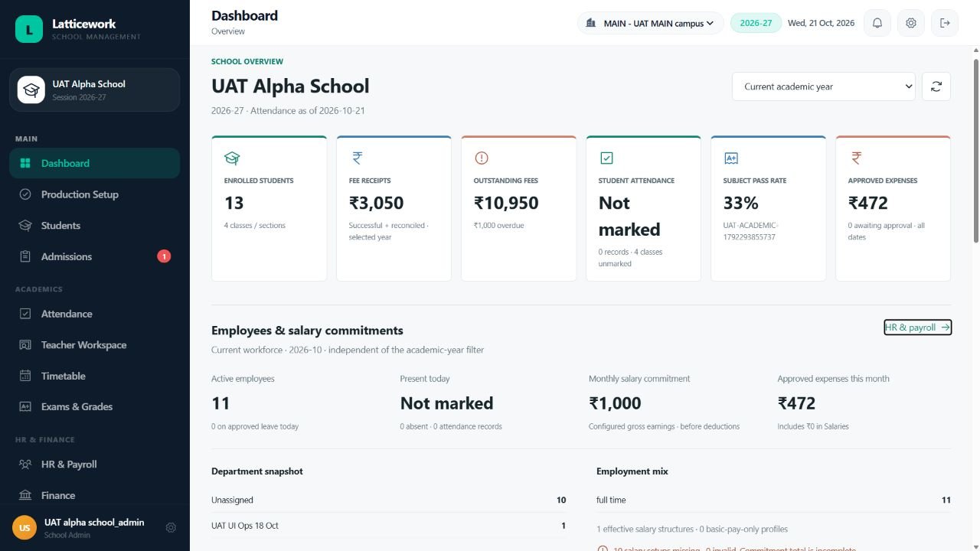Click the A+ icon on Subject Pass Rate card
Screen dimensions: 980x551
point(731,158)
